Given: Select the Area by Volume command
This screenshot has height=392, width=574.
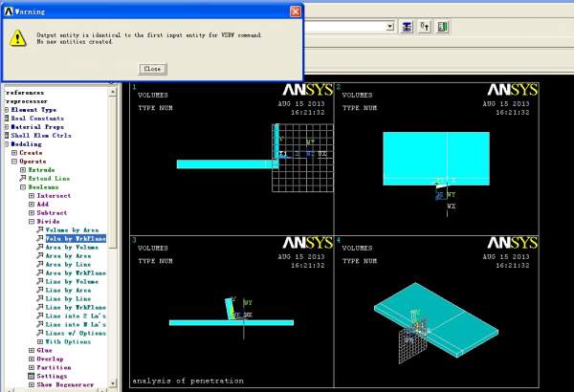Looking at the screenshot, I should coord(72,247).
